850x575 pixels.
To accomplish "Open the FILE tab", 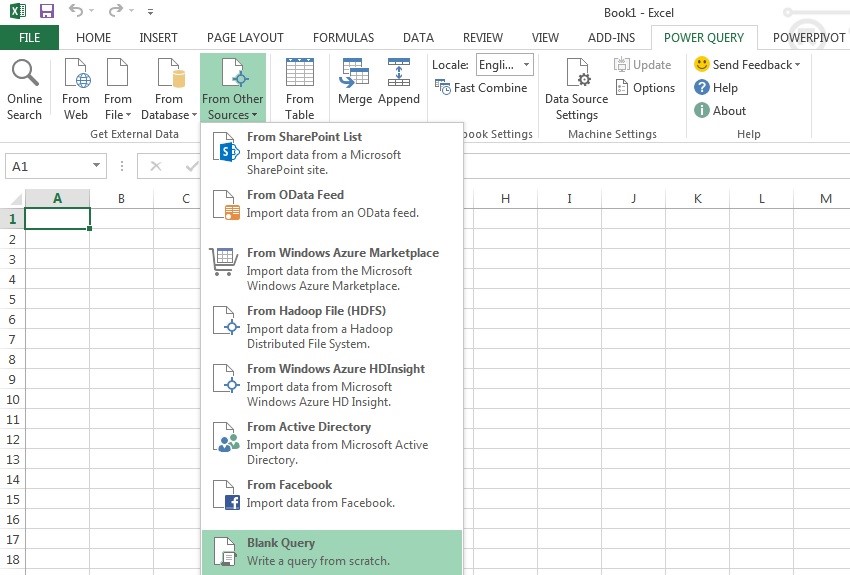I will pos(29,37).
